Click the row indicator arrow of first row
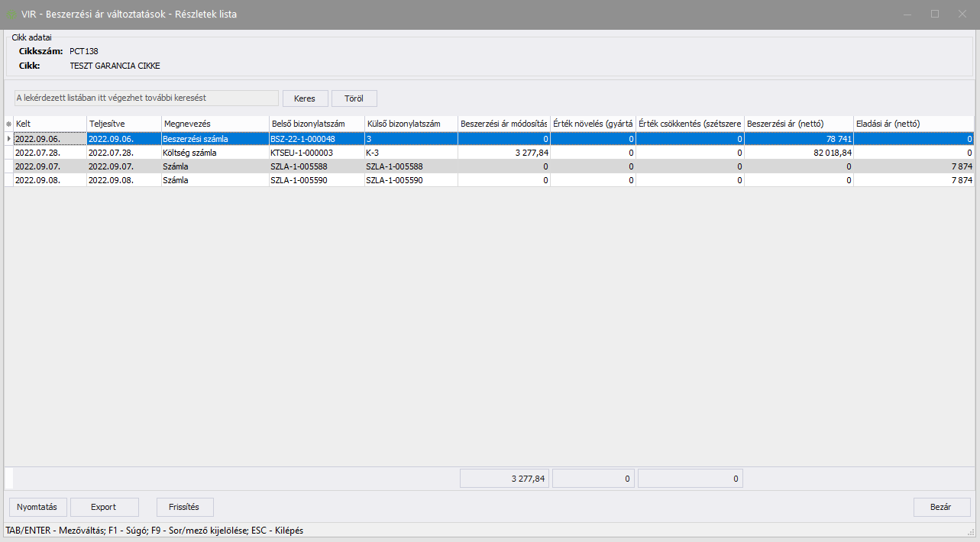 point(8,139)
